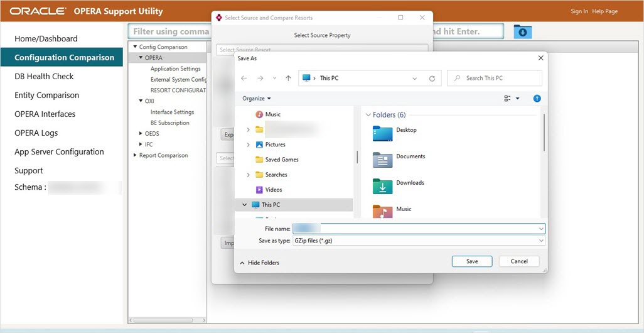Open the Help Page link
Viewport: 644px width, 333px height.
pos(605,11)
